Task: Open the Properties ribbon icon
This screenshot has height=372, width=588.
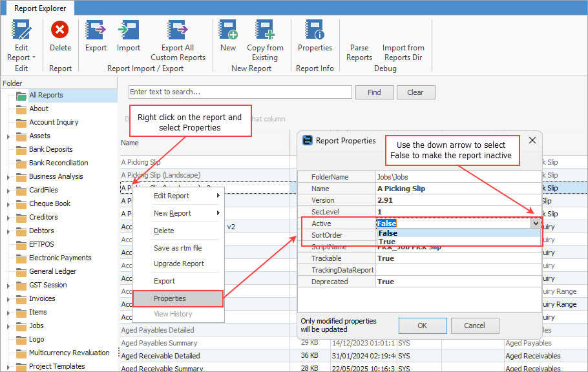Action: click(315, 30)
